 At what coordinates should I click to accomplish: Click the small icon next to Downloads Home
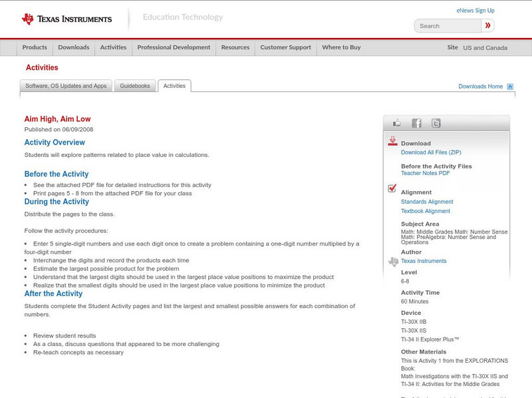[x=509, y=86]
